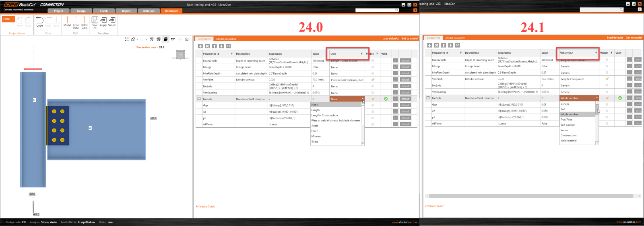
Task: Click the horizontal scrollbar under the 24.1 table
Action: pyautogui.click(x=531, y=196)
